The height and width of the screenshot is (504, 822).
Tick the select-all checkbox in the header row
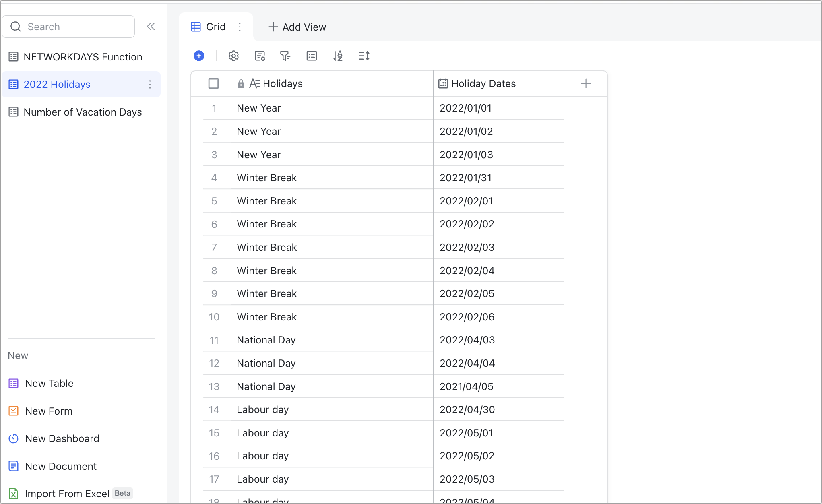pos(214,83)
